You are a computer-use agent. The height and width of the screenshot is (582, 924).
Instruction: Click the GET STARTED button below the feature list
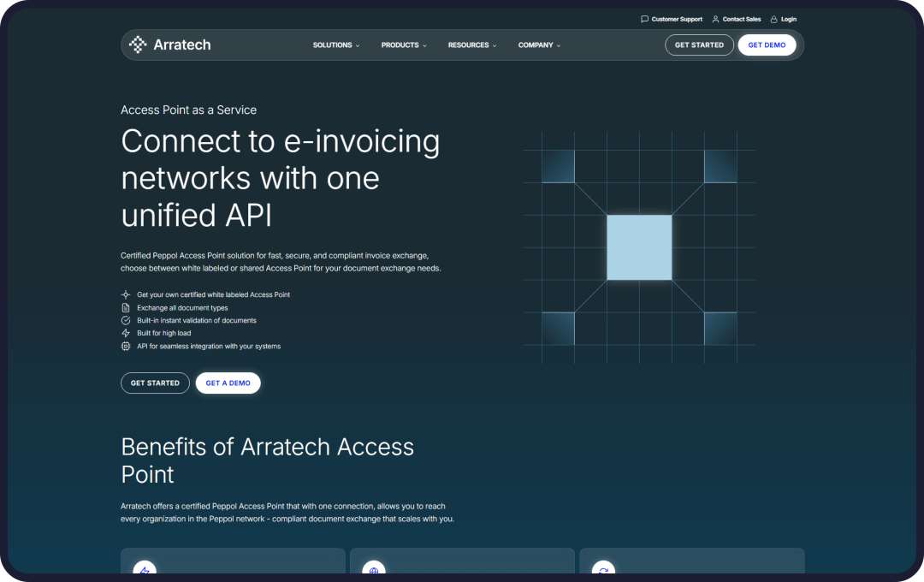155,383
